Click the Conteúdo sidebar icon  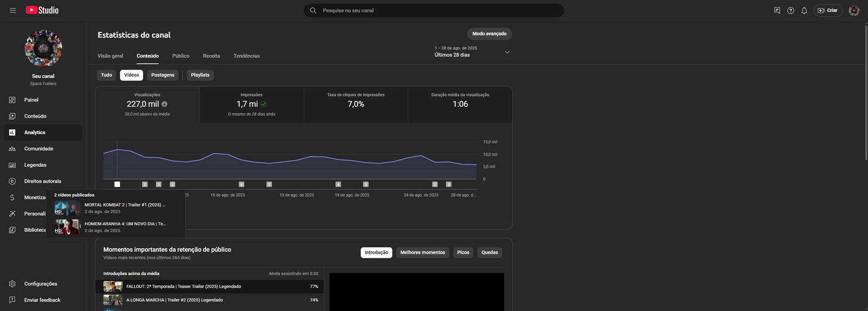tap(12, 116)
